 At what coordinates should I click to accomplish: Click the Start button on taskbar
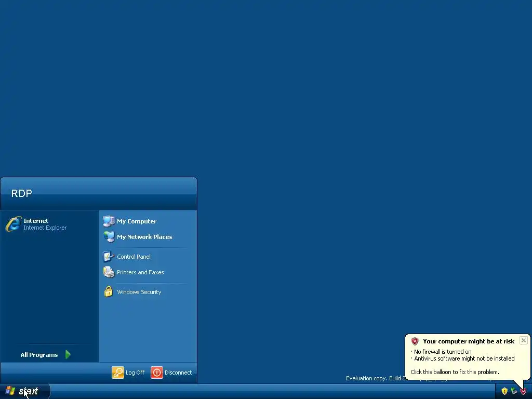coord(25,391)
